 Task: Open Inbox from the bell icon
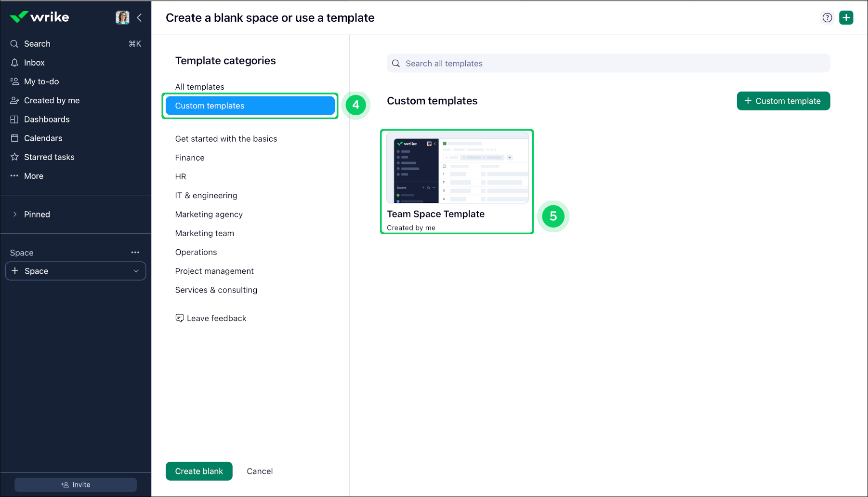tap(15, 63)
